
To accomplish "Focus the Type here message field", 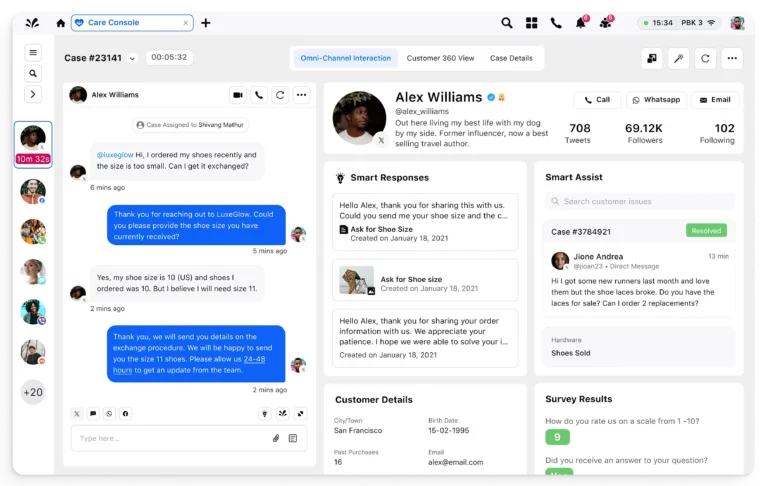I will pyautogui.click(x=189, y=438).
